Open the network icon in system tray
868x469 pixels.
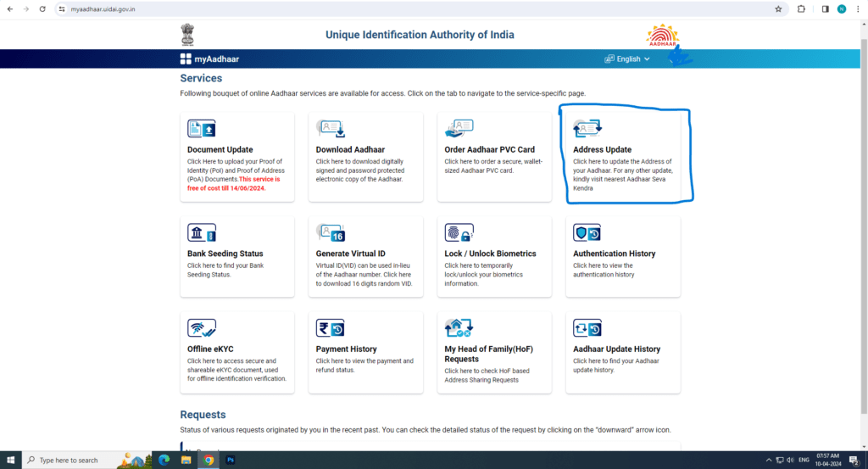click(780, 461)
